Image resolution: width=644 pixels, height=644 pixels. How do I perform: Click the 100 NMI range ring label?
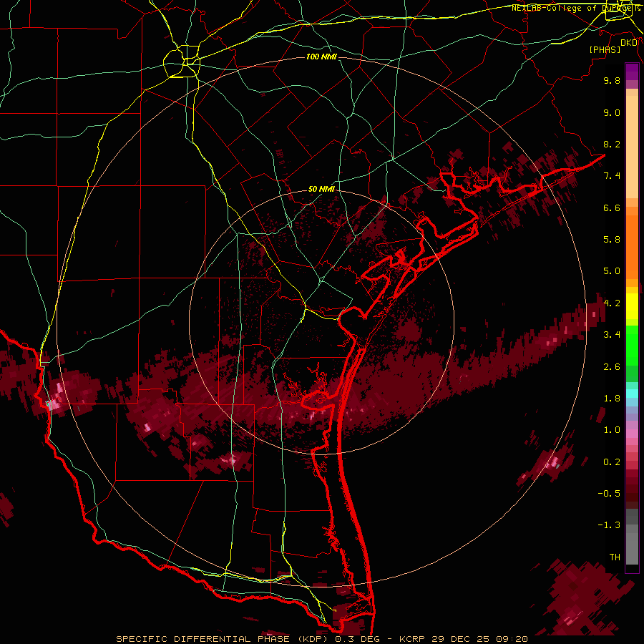pos(321,57)
